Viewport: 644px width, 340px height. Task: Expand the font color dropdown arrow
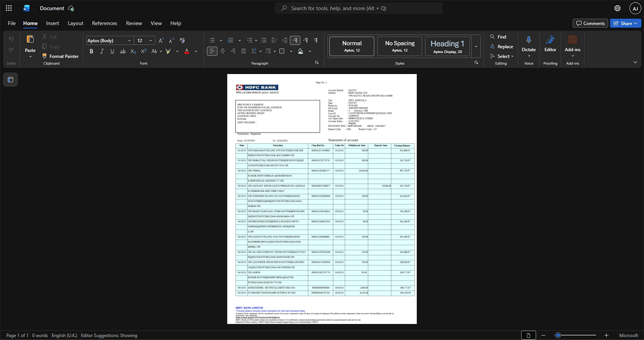click(196, 51)
